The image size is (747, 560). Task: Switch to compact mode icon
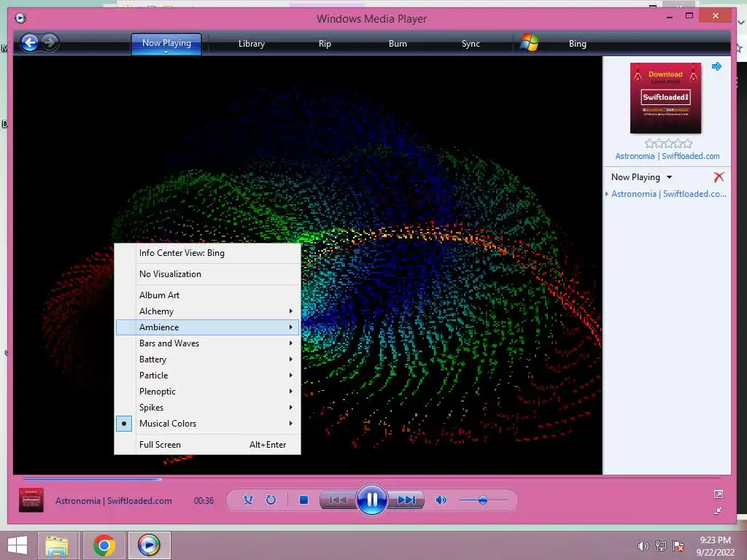point(719,510)
